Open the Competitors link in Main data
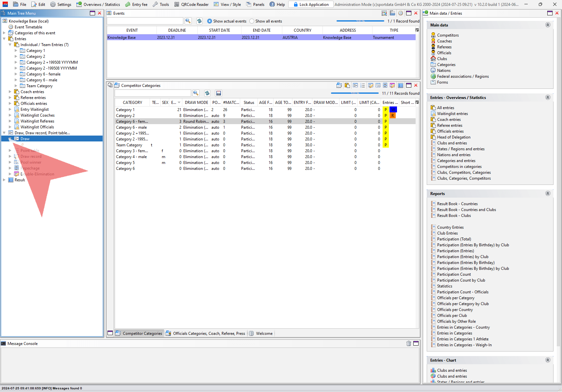 click(448, 35)
